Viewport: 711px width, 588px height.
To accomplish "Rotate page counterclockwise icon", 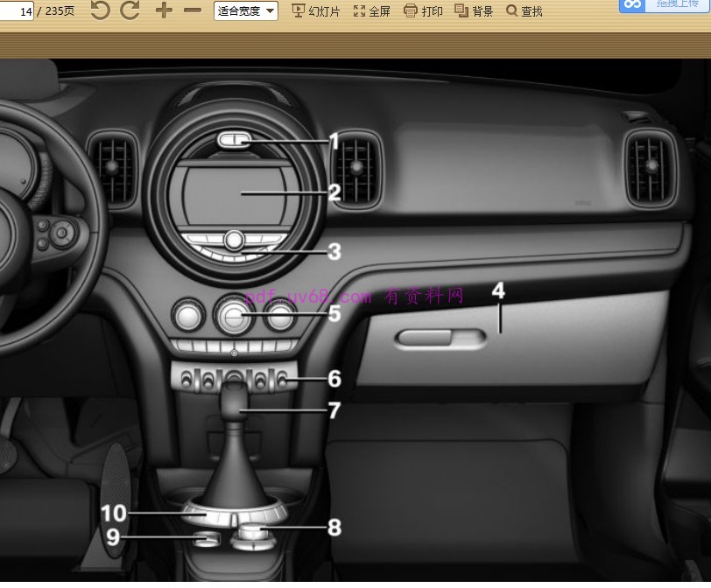I will click(x=100, y=10).
